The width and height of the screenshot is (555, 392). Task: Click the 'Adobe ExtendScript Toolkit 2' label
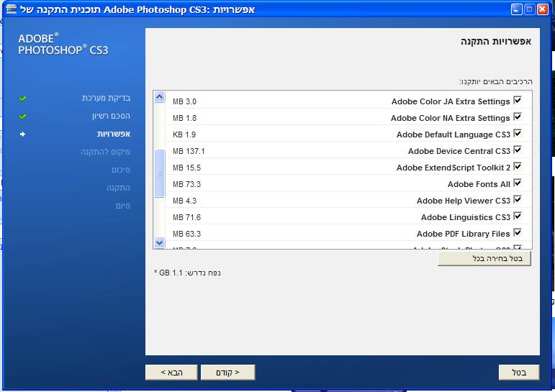point(454,168)
